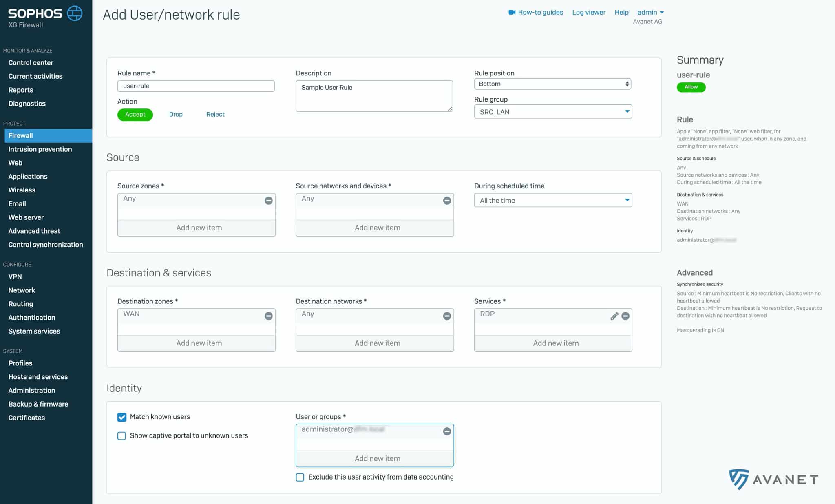Open Central synchronization
The height and width of the screenshot is (504, 835).
click(x=46, y=245)
